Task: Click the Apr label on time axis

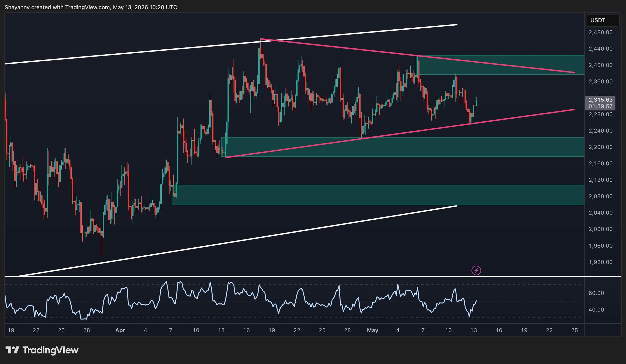Action: pos(120,330)
